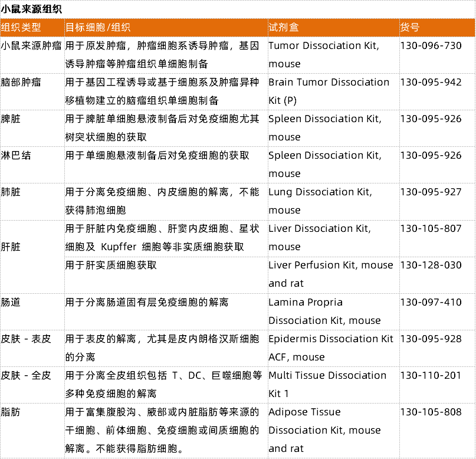Screen dimensions: 476x459
Task: Click the 试剂盒 column header
Action: [284, 28]
